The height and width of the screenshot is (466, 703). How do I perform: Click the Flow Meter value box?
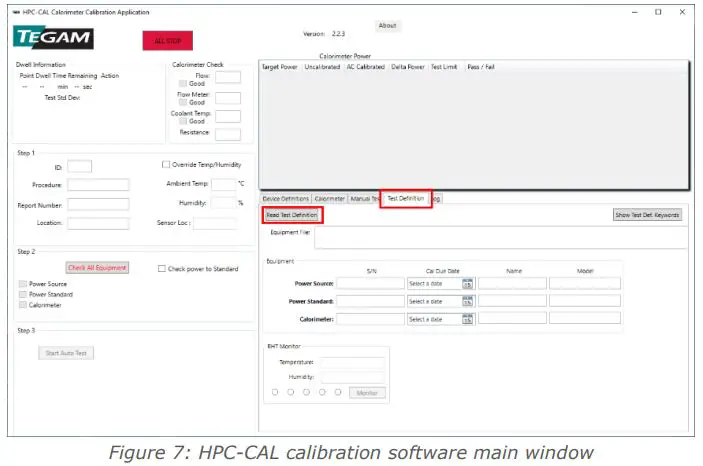[228, 98]
